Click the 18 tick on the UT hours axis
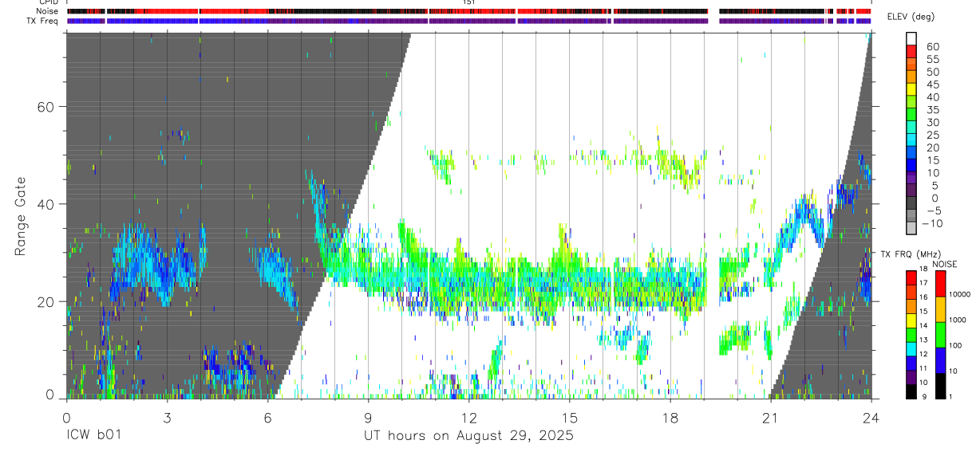The width and height of the screenshot is (980, 452). click(670, 417)
